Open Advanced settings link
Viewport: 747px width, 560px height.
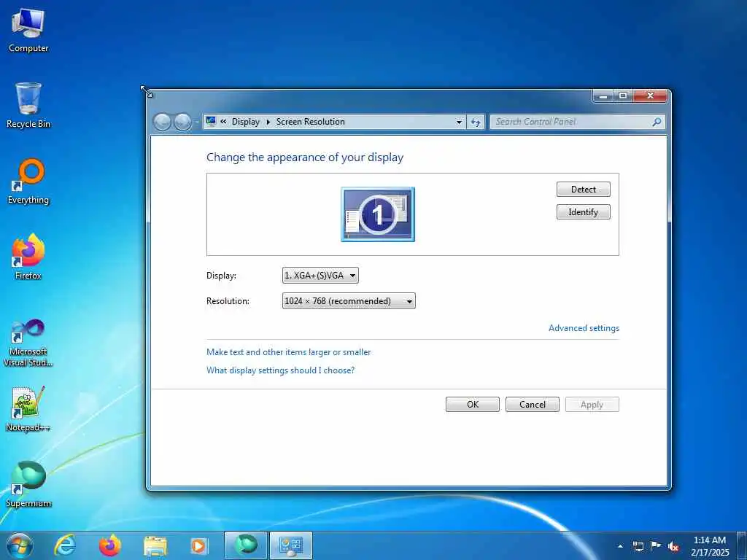(x=584, y=328)
